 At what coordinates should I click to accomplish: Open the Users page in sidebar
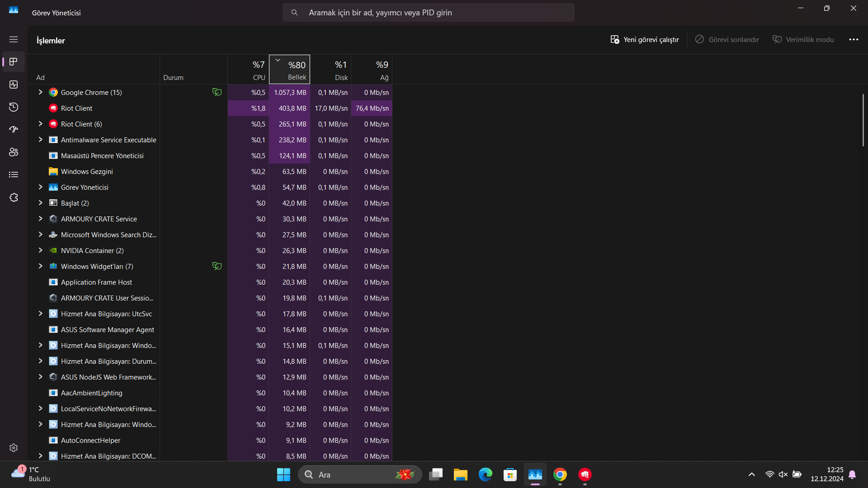[14, 152]
